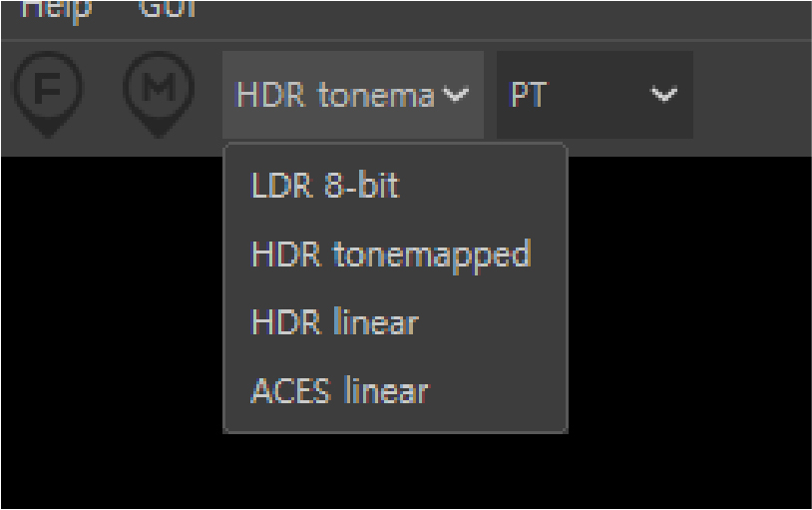This screenshot has width=812, height=510.
Task: Click the M material picker pin icon
Action: pyautogui.click(x=159, y=94)
